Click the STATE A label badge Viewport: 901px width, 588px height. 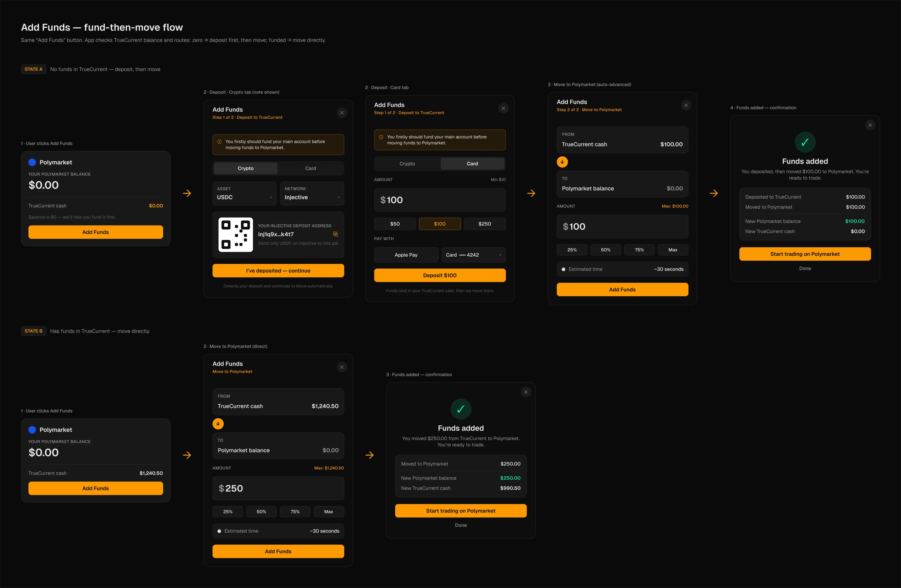point(33,69)
